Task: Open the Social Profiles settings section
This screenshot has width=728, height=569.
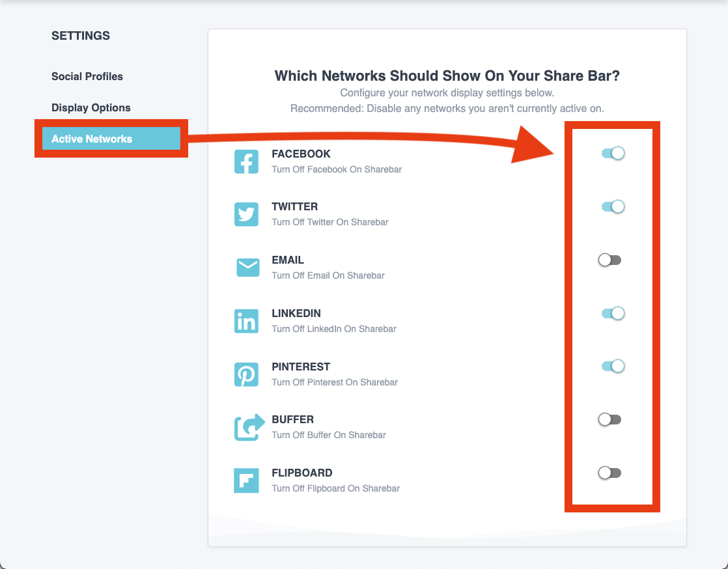Action: coord(87,77)
